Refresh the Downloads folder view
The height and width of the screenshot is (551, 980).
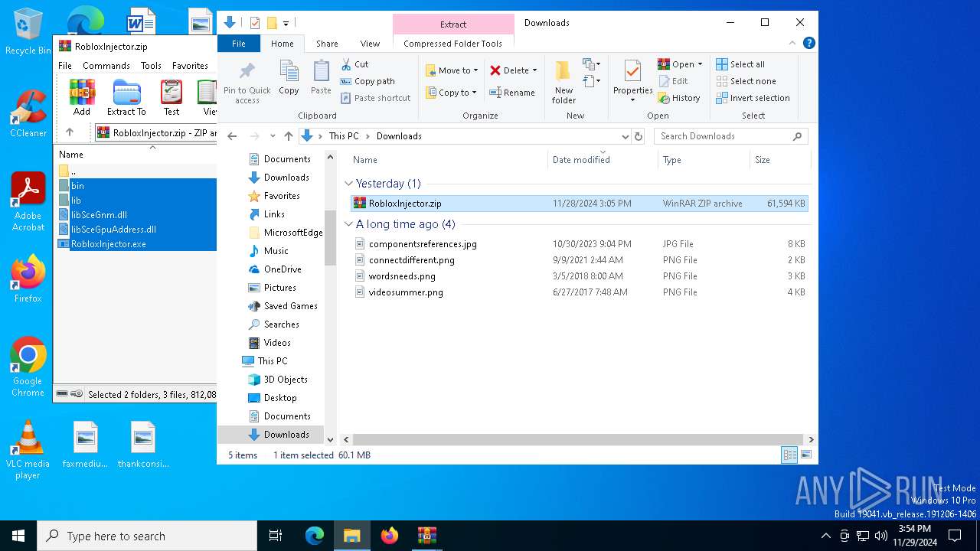[639, 136]
